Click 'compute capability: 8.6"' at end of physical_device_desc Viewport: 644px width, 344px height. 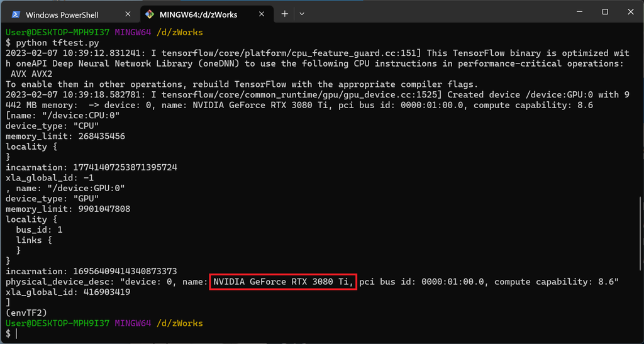(x=557, y=282)
